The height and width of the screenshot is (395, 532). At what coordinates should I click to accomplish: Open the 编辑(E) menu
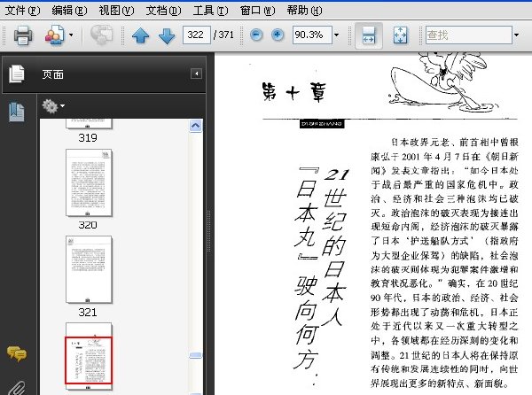point(69,11)
